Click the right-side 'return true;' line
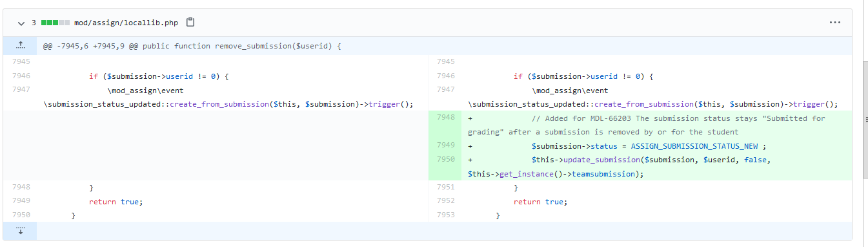This screenshot has height=247, width=868. click(x=540, y=202)
